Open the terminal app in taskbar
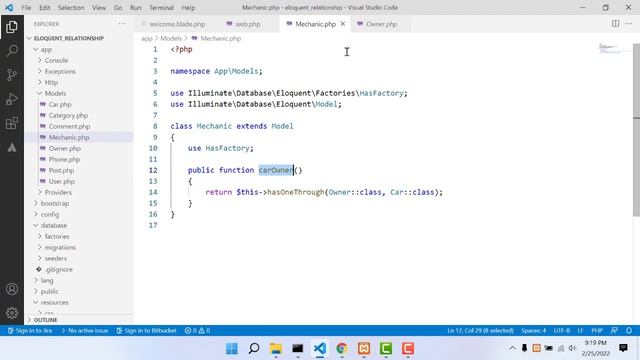The height and width of the screenshot is (360, 640). [298, 349]
